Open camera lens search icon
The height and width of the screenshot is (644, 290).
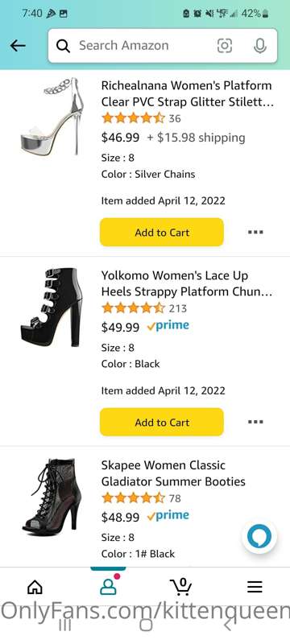click(x=224, y=46)
